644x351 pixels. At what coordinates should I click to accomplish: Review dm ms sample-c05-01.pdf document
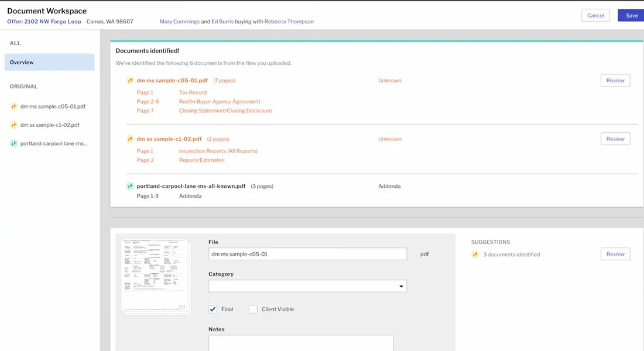tap(615, 81)
